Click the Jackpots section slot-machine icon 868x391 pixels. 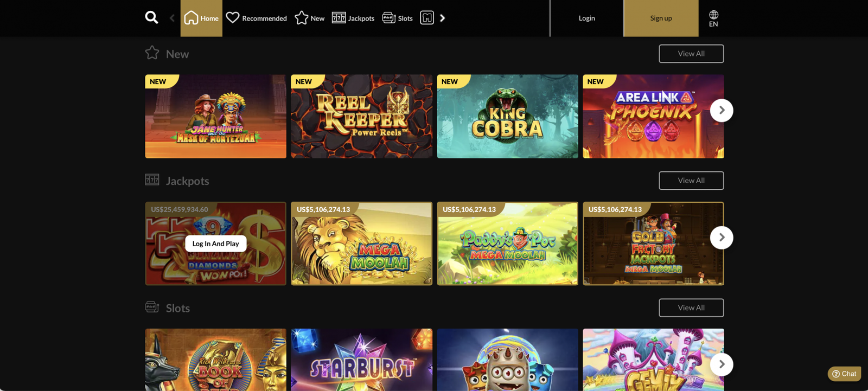(152, 180)
